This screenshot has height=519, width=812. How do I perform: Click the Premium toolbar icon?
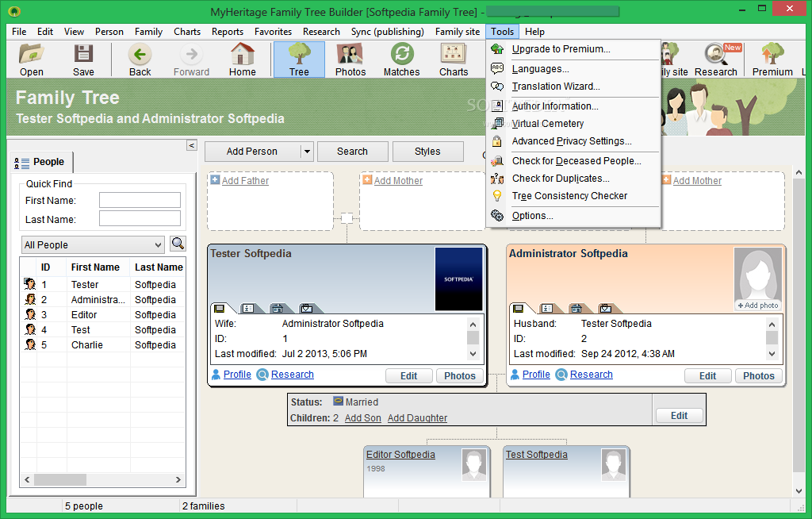pos(772,60)
